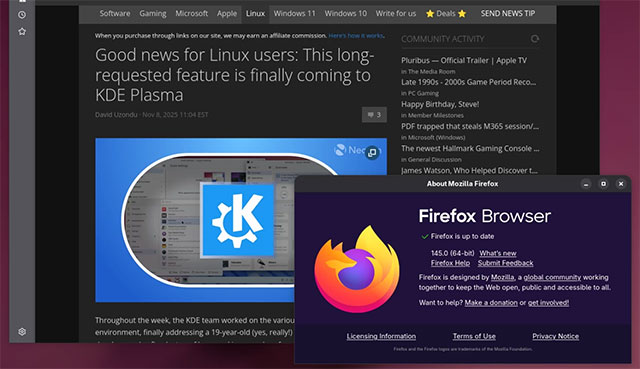Click the comments count bubble showing 3

374,115
